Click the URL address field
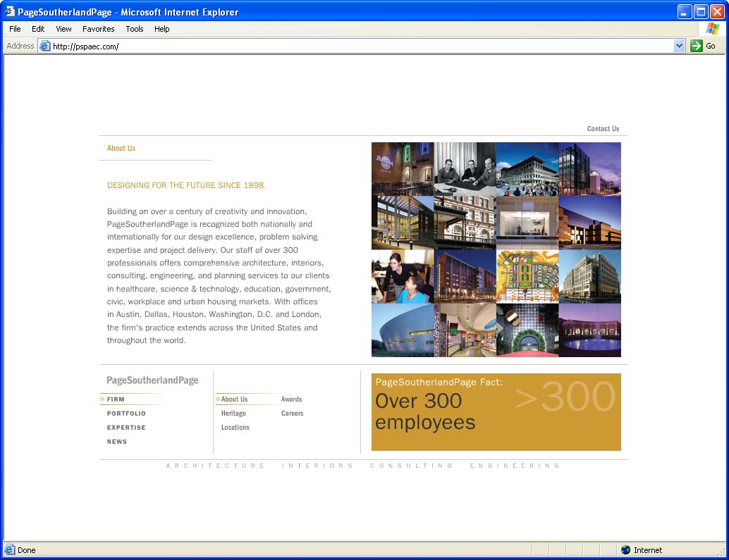The image size is (729, 560). [353, 46]
